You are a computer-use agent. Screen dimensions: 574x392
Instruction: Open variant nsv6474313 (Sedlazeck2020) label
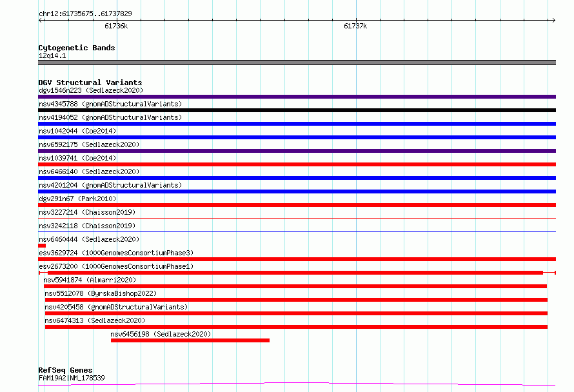coord(95,320)
